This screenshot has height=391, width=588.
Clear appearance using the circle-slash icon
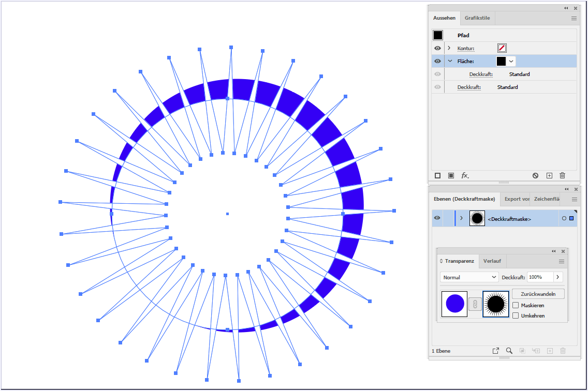coord(535,175)
